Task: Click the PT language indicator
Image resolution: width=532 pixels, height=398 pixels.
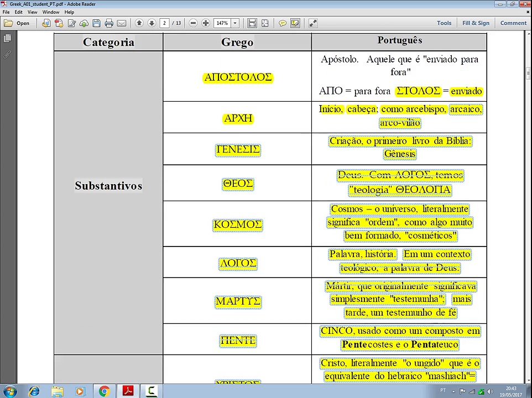Action: pyautogui.click(x=443, y=391)
